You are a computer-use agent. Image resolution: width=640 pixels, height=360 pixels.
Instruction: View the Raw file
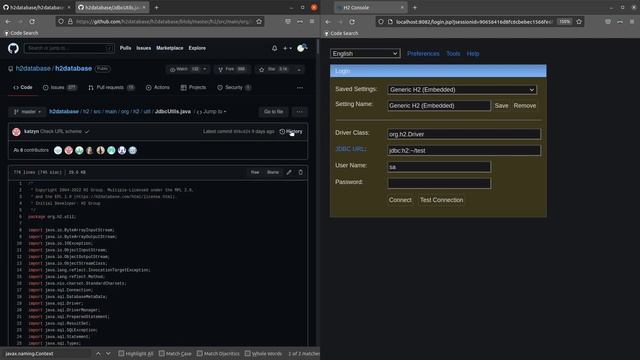pos(255,172)
